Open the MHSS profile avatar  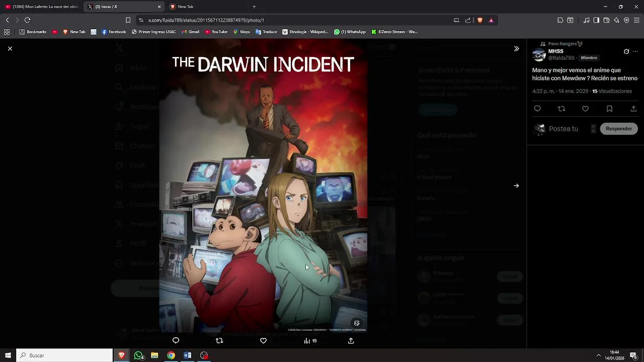pos(539,54)
